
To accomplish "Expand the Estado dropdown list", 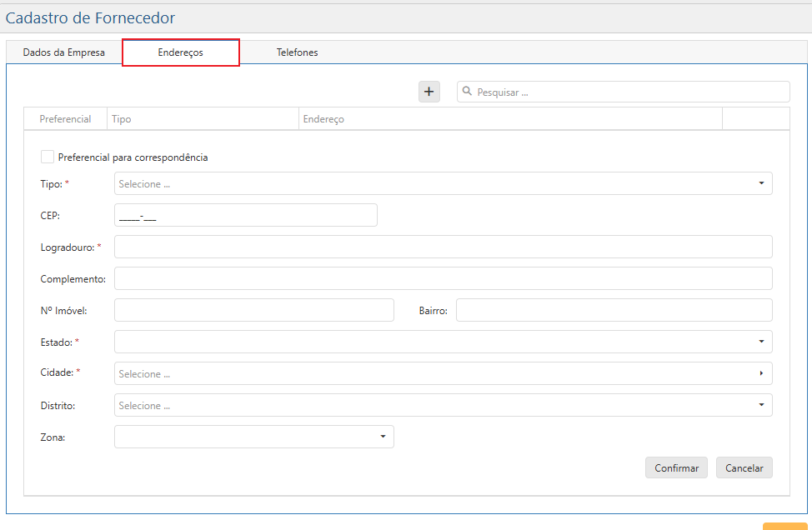I will 443,342.
